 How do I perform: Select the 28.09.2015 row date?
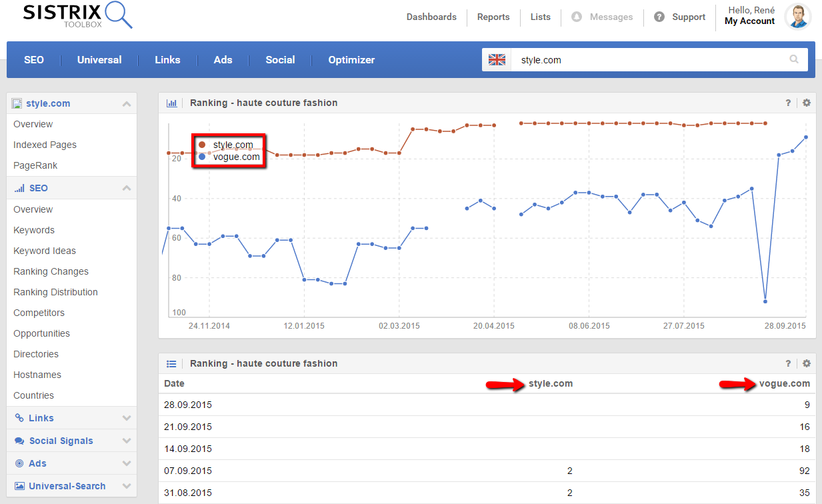[x=188, y=405]
